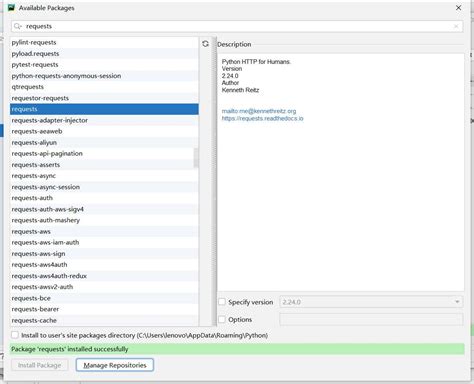Image resolution: width=474 pixels, height=384 pixels.
Task: Toggle Install to user's site packages directory
Action: coord(15,335)
